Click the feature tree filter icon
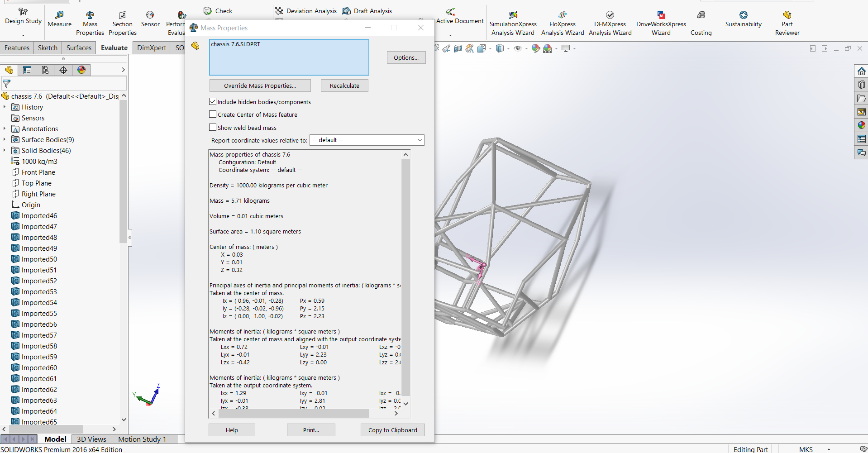 coord(7,84)
